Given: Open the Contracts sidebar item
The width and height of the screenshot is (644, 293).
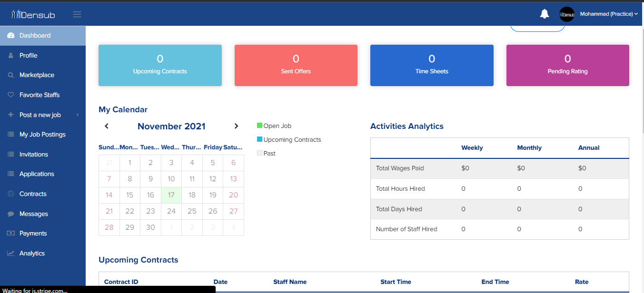Looking at the screenshot, I should point(33,194).
